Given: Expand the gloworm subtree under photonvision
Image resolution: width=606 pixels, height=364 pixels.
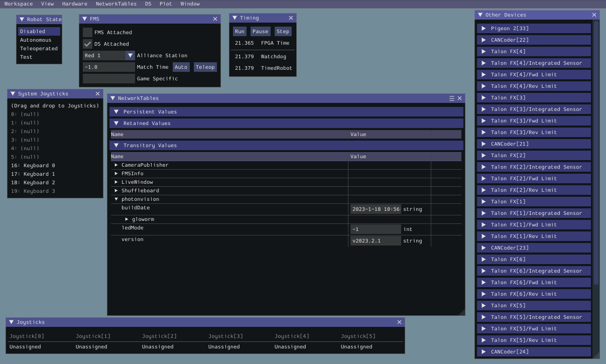Looking at the screenshot, I should [x=126, y=219].
